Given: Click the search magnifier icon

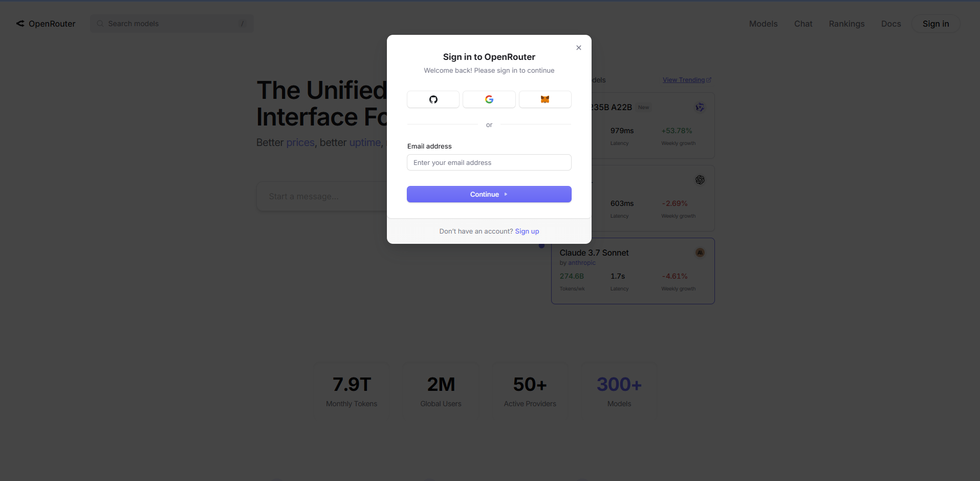Looking at the screenshot, I should [x=100, y=24].
